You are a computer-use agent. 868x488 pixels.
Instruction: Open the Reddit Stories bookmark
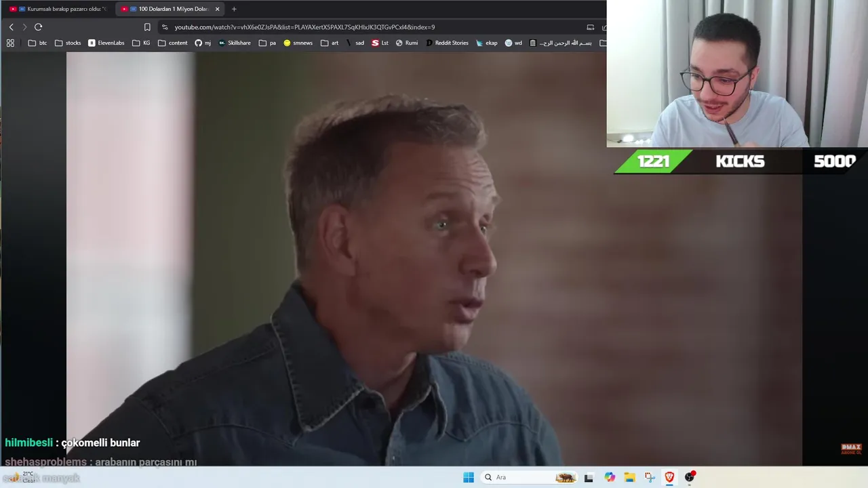448,43
